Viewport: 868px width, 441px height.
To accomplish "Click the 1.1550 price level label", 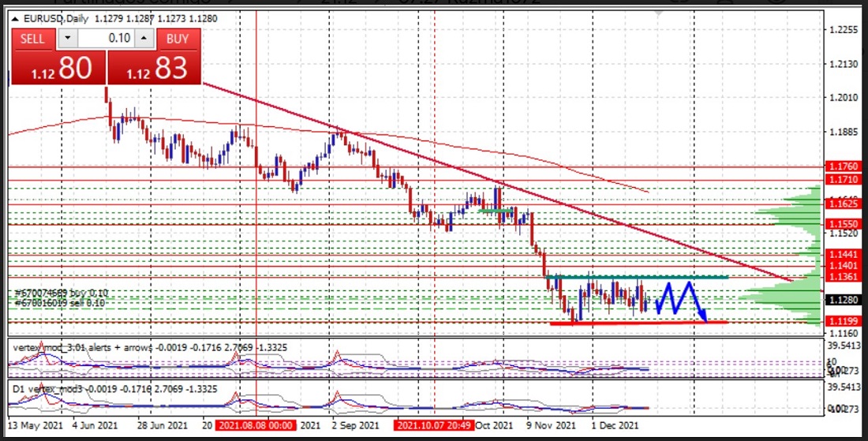I will (x=843, y=224).
